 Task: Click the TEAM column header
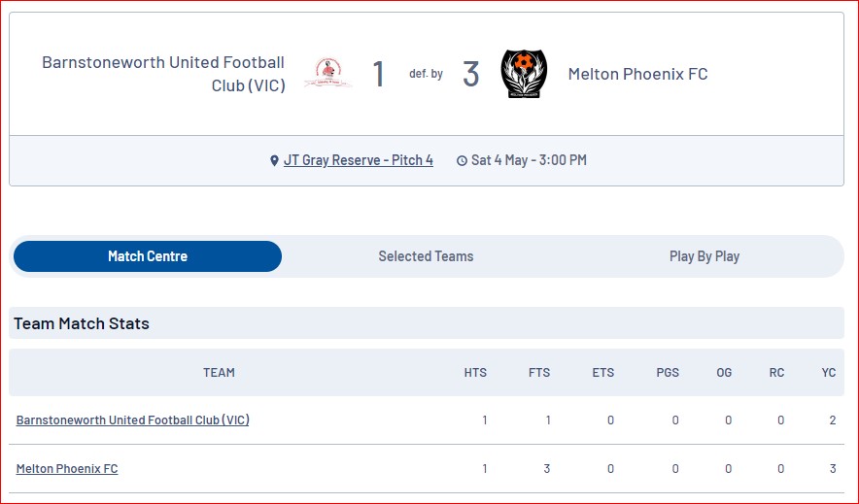(x=219, y=373)
